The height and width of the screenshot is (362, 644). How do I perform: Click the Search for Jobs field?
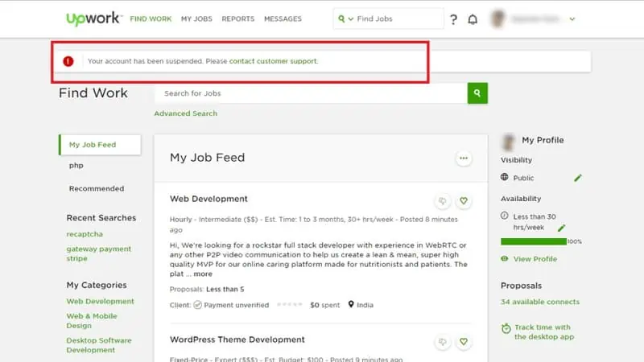pyautogui.click(x=311, y=93)
